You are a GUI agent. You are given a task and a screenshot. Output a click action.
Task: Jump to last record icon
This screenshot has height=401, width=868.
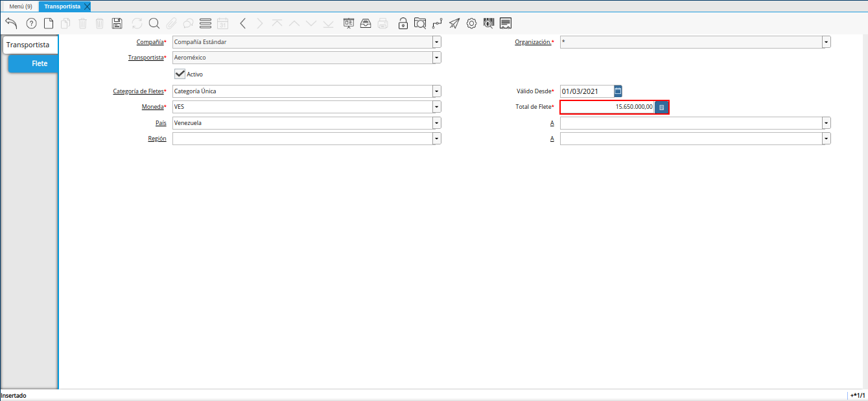[328, 23]
